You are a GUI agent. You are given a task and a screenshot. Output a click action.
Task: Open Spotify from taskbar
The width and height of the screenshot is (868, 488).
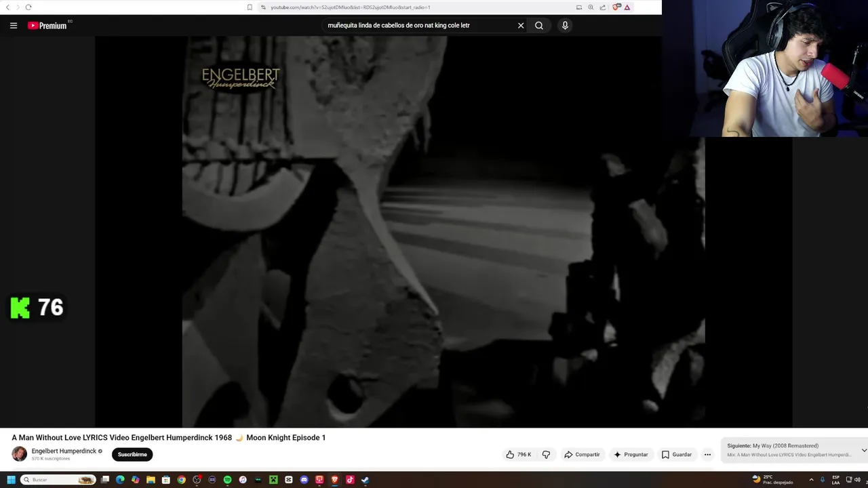[x=227, y=480]
